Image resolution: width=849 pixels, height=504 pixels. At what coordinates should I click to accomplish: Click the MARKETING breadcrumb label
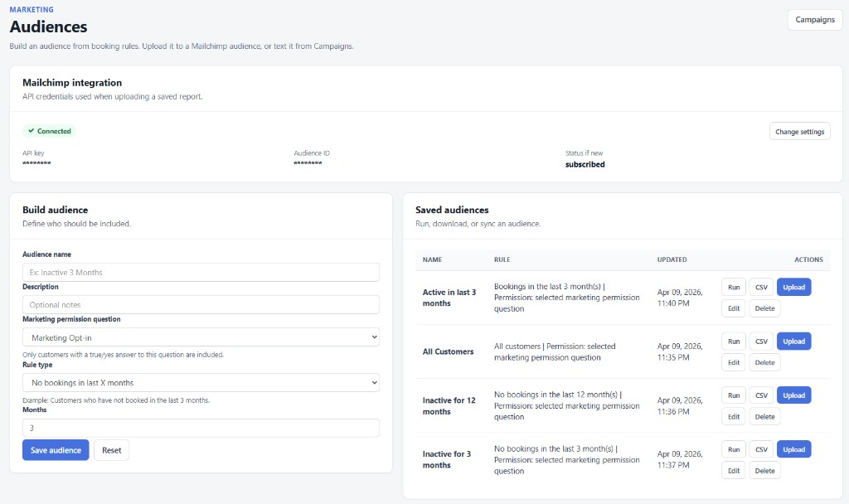click(32, 10)
